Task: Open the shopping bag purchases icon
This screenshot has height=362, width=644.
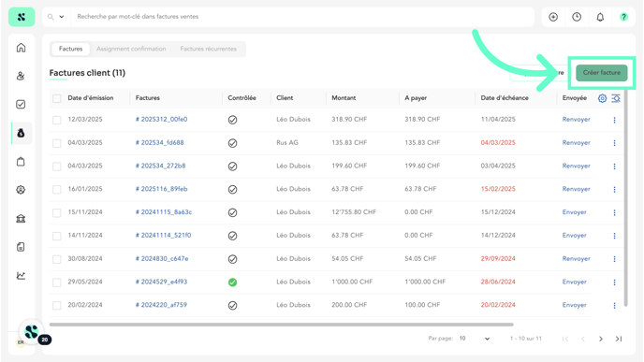Action: point(21,161)
